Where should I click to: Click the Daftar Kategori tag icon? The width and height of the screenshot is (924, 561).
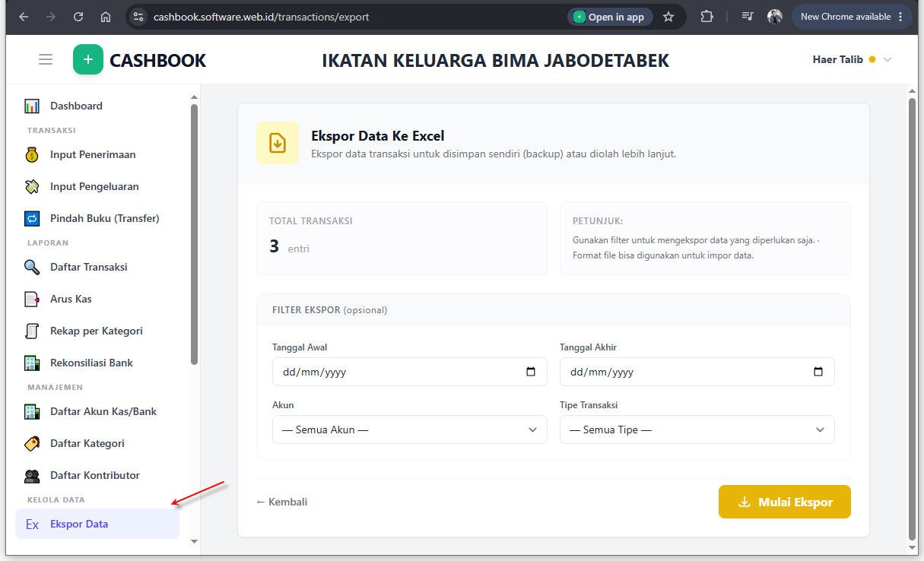click(x=32, y=443)
